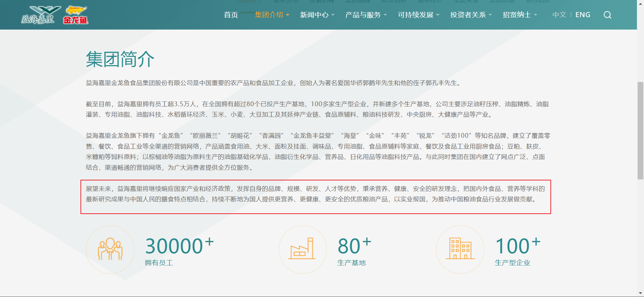The image size is (644, 297).
Task: Click the vertical scrollbar thumb
Action: [x=640, y=130]
